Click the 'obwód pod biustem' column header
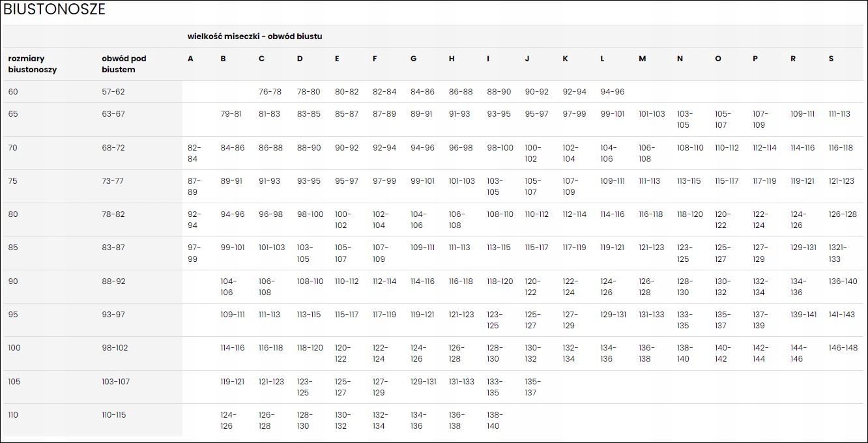The image size is (868, 443). click(x=124, y=64)
